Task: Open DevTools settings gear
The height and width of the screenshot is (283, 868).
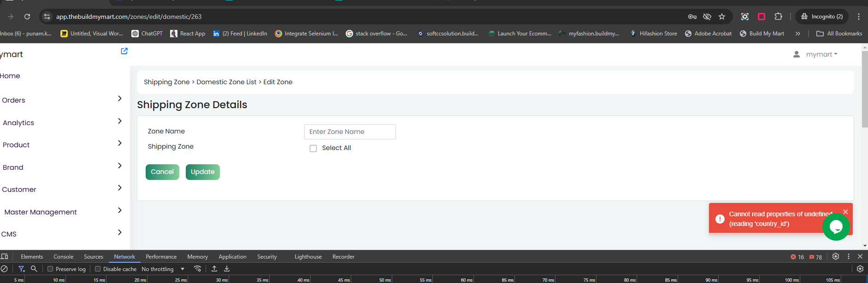Action: (835, 256)
